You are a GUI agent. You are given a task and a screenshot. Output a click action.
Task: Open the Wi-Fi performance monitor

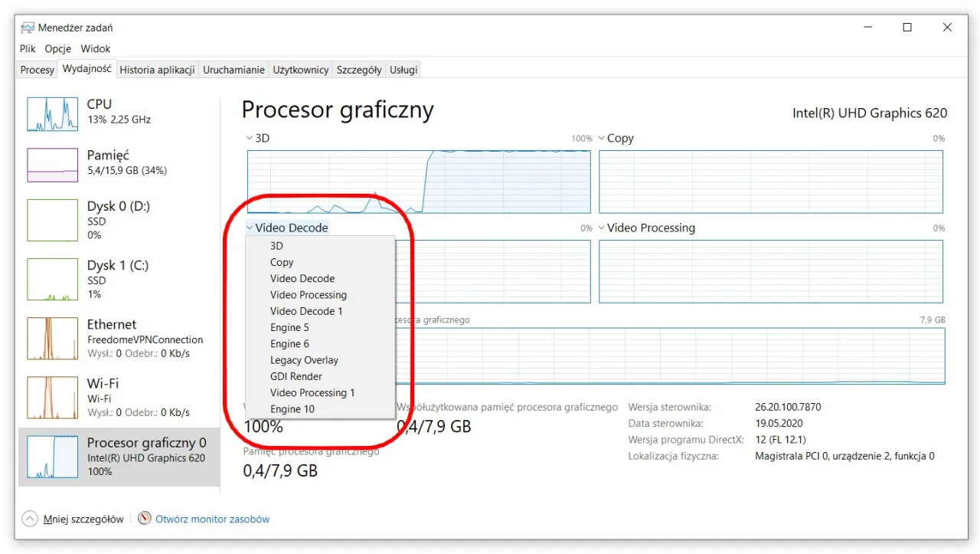[51, 397]
